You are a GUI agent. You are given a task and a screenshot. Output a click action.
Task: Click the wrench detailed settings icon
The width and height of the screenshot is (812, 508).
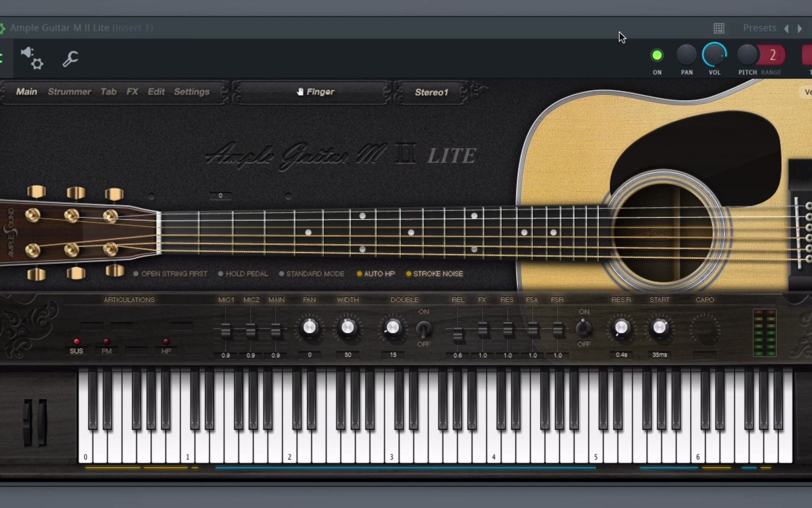pos(70,59)
